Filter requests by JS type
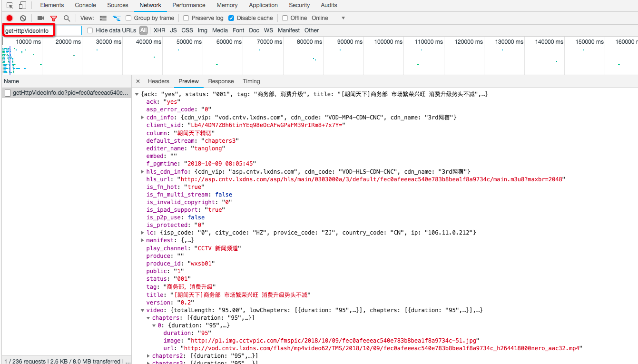This screenshot has height=364, width=638. point(173,30)
